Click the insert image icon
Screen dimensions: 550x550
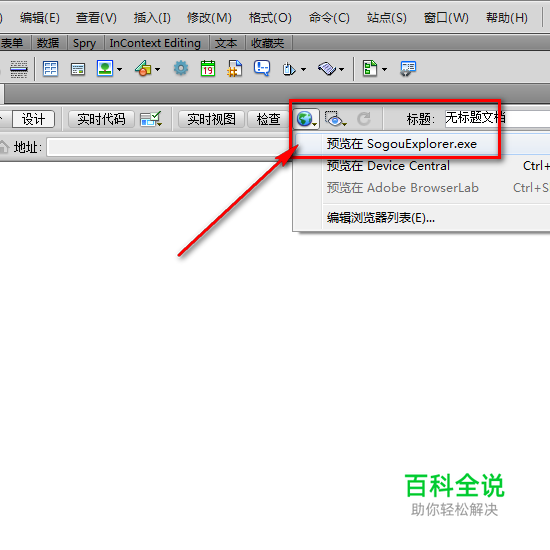point(105,68)
